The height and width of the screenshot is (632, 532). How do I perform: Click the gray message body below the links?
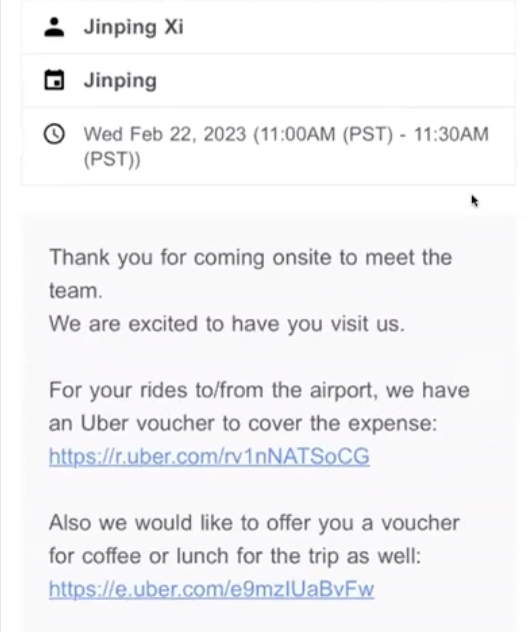click(268, 617)
